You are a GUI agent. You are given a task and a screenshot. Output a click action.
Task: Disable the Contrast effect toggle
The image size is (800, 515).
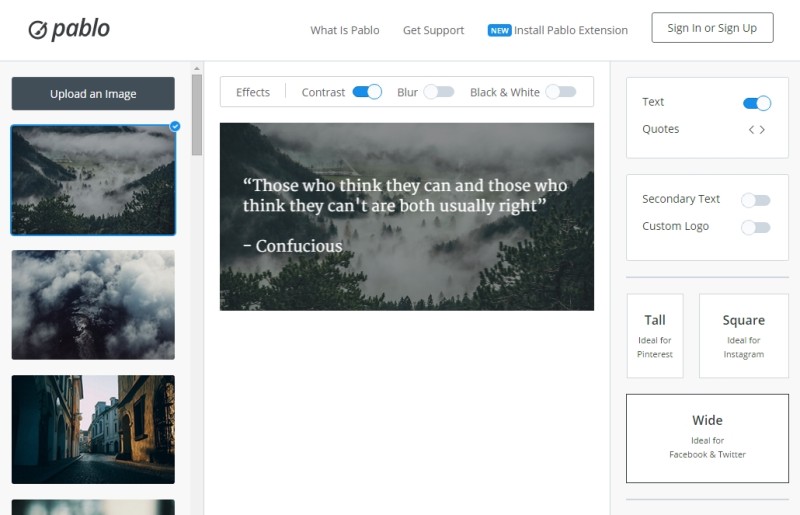(x=367, y=92)
